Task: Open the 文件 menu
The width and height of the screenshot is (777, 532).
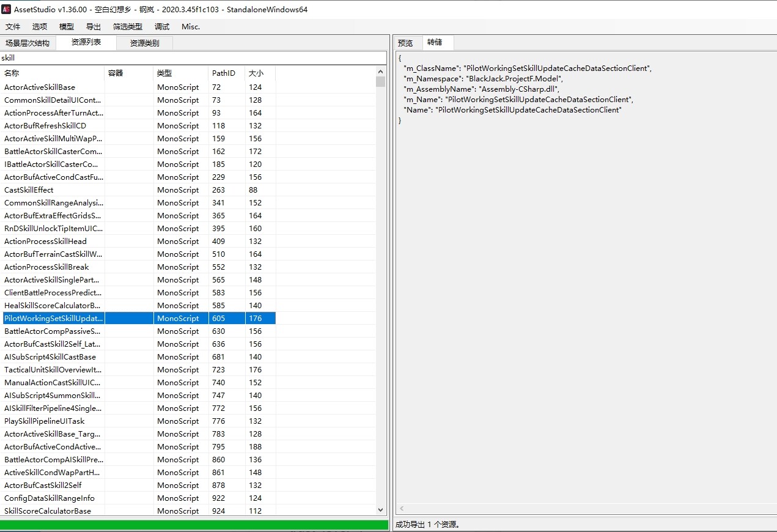Action: click(13, 27)
